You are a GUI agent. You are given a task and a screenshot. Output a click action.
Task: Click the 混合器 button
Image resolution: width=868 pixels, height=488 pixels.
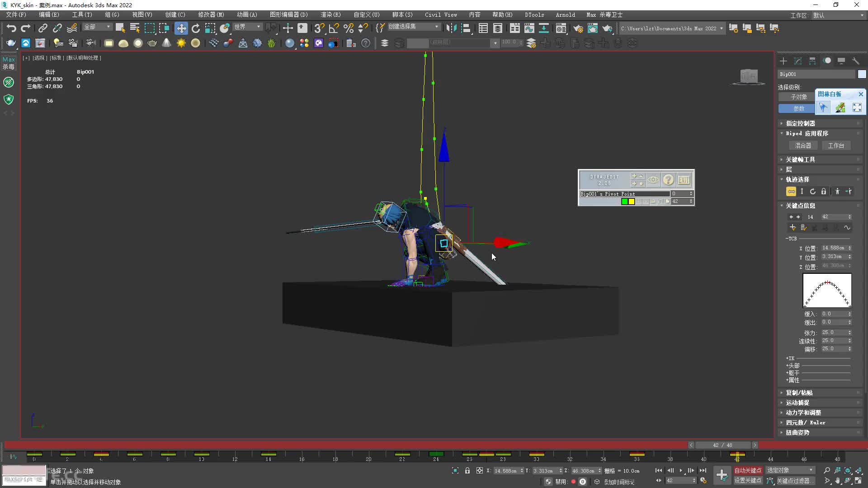[x=803, y=145]
